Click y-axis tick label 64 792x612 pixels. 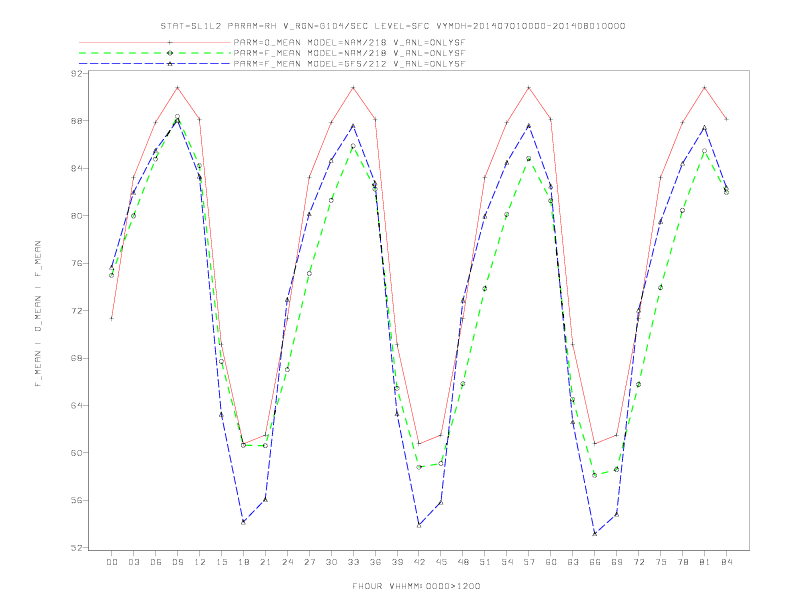pyautogui.click(x=76, y=405)
